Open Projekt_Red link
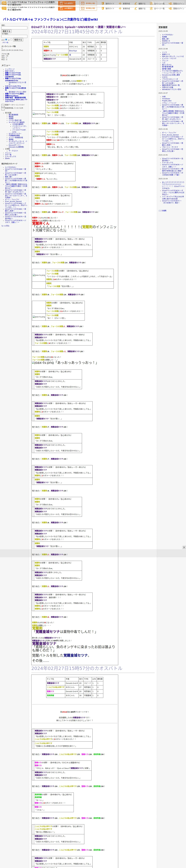186x868 pixels. click(167, 101)
